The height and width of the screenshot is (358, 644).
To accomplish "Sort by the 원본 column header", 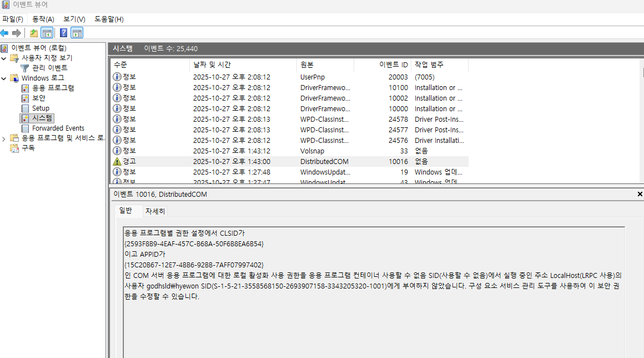I will pos(325,64).
